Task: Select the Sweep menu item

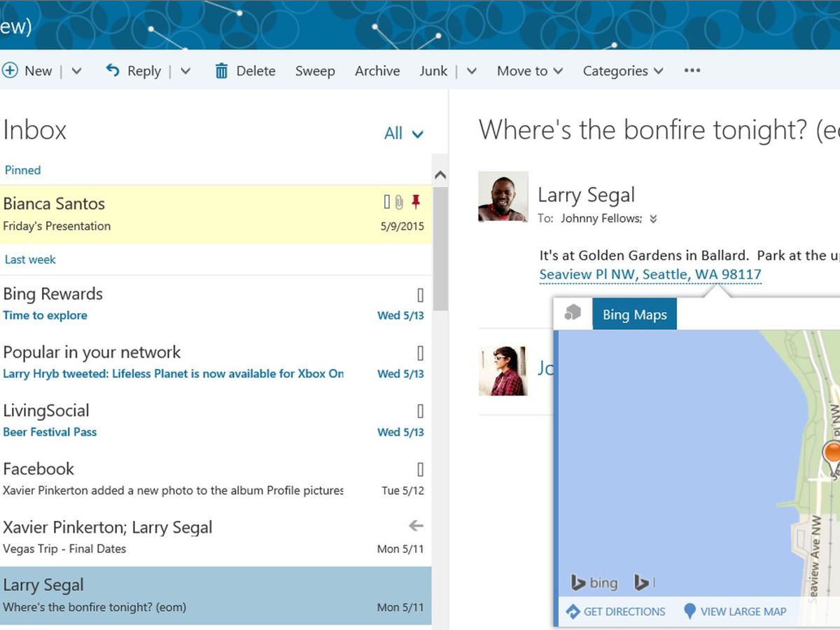Action: (315, 70)
